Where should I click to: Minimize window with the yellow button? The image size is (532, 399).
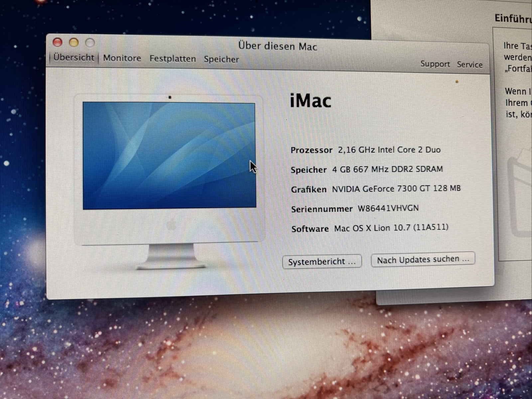pyautogui.click(x=74, y=43)
